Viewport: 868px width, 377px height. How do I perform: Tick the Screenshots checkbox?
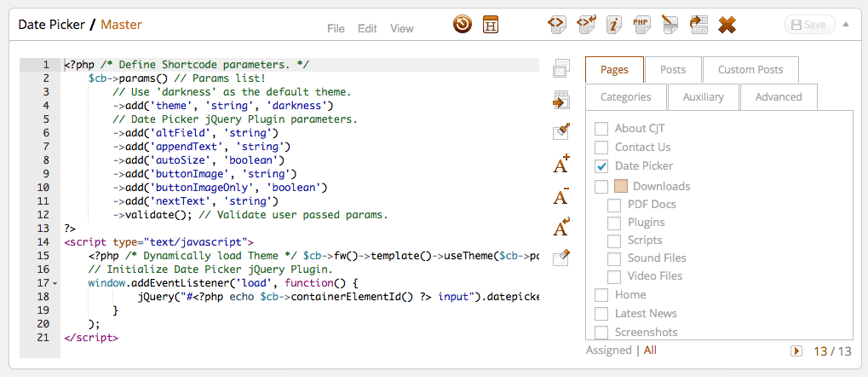(x=601, y=333)
